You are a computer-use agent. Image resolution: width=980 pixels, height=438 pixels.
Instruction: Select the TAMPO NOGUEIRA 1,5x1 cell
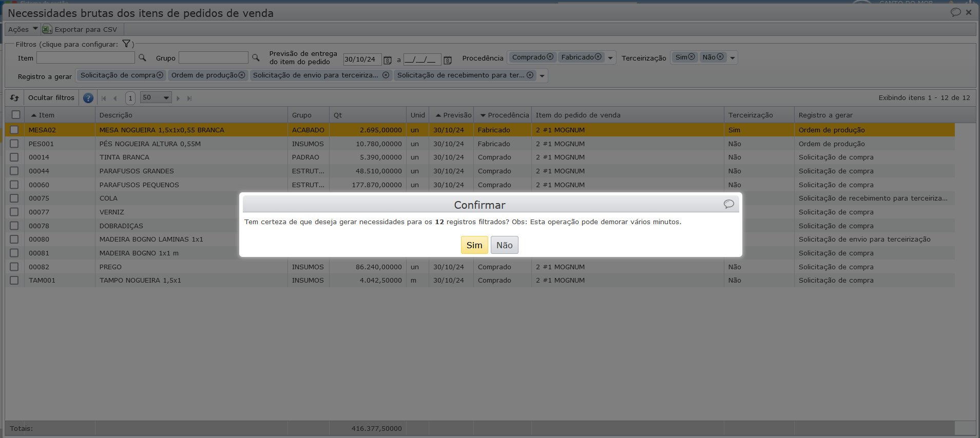(x=191, y=280)
